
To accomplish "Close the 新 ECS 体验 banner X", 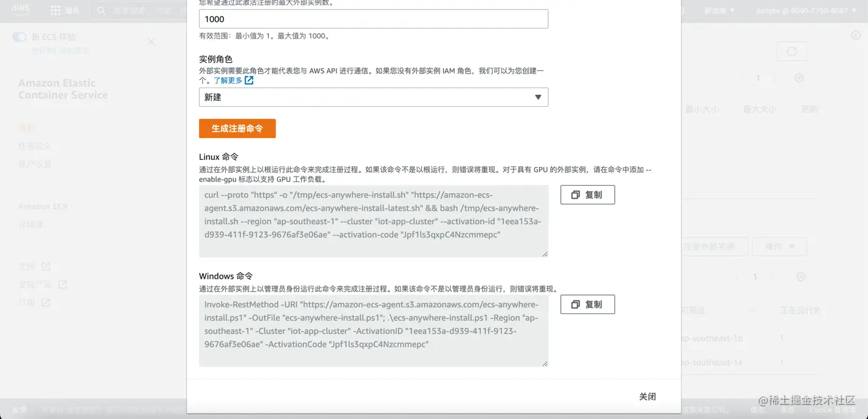I will click(151, 41).
